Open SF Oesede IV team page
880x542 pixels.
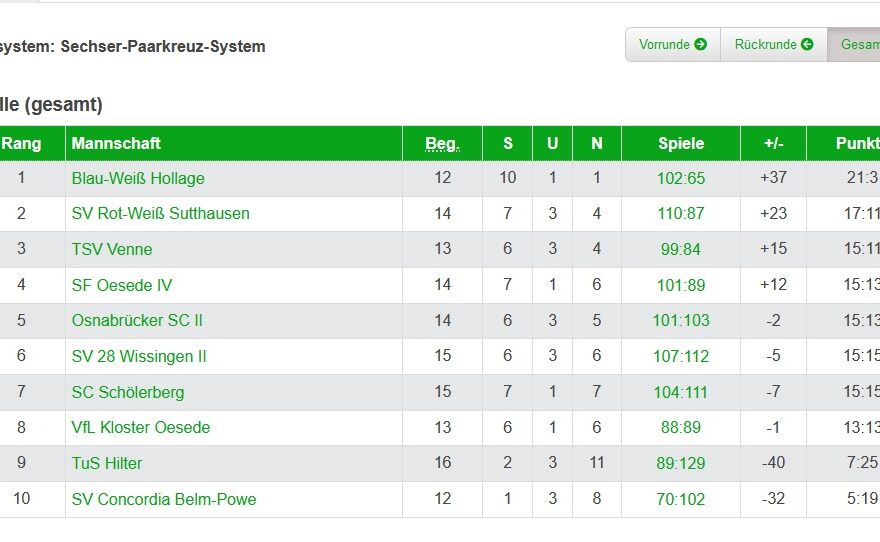[122, 285]
